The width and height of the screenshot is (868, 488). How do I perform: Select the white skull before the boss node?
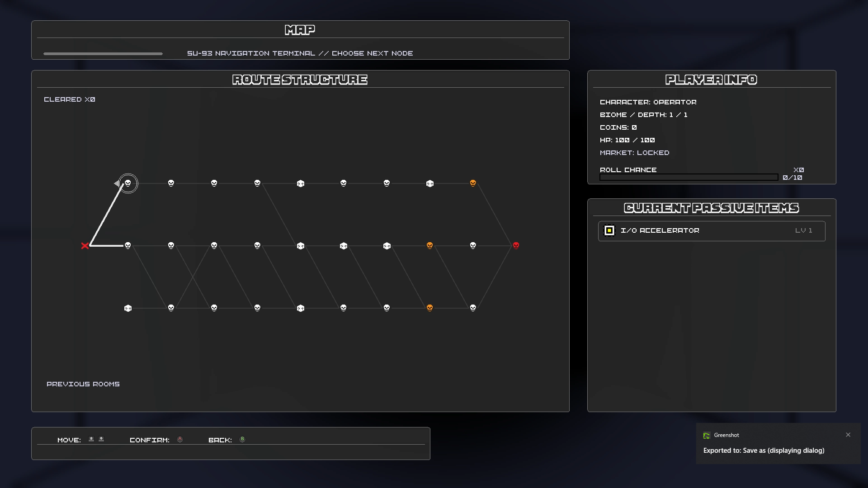coord(473,245)
